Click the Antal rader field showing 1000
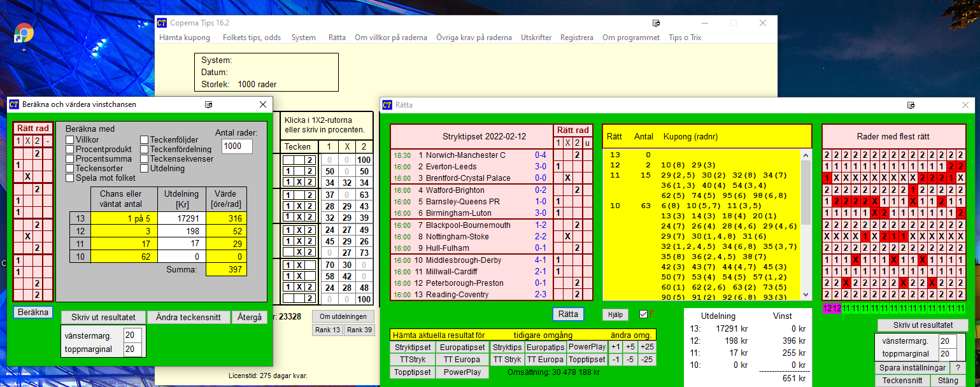The image size is (980, 387). tap(237, 146)
